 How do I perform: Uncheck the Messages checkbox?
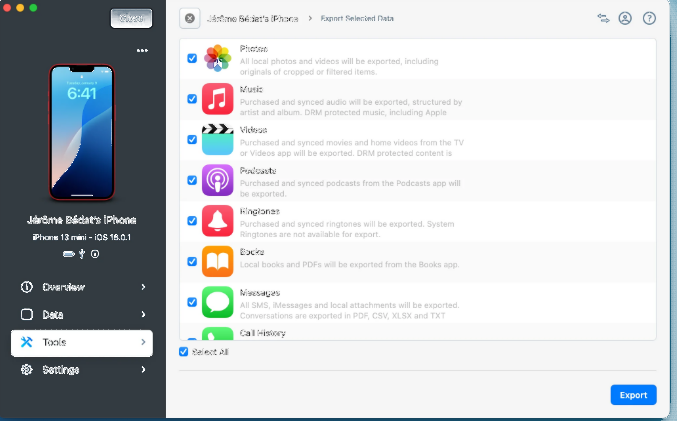tap(192, 302)
